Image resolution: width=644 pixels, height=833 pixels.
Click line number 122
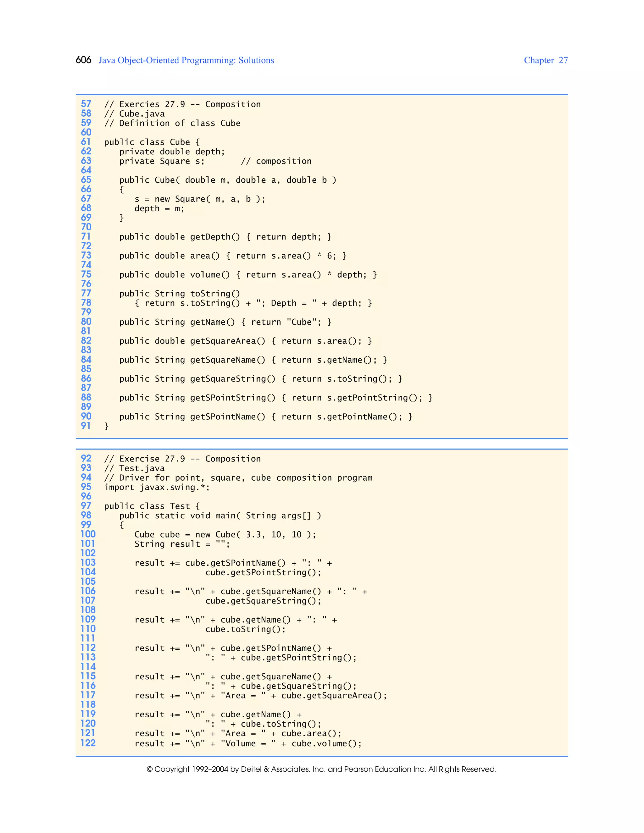[x=88, y=743]
